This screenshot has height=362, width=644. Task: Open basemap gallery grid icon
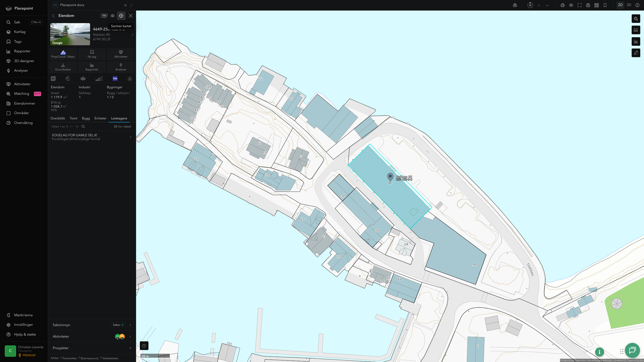coord(596,5)
